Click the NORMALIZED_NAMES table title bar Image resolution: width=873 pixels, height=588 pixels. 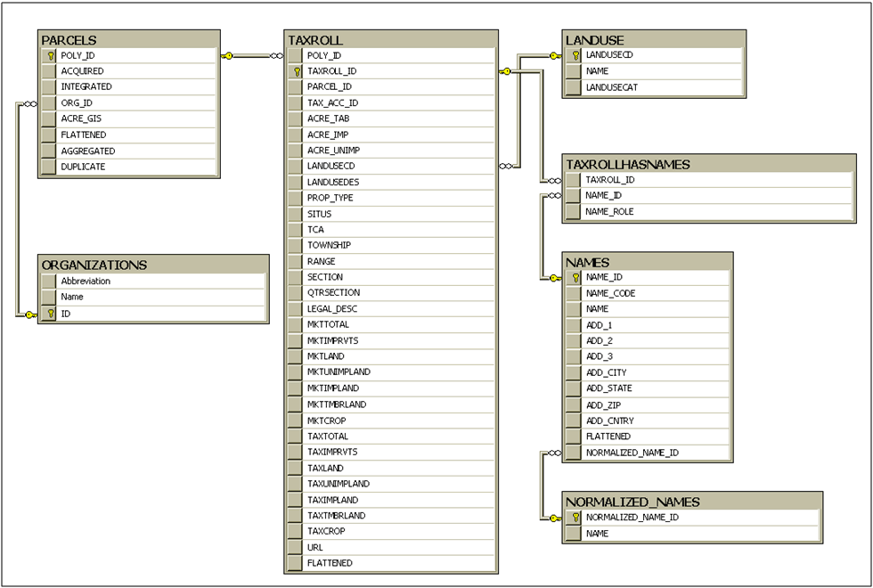coord(693,502)
